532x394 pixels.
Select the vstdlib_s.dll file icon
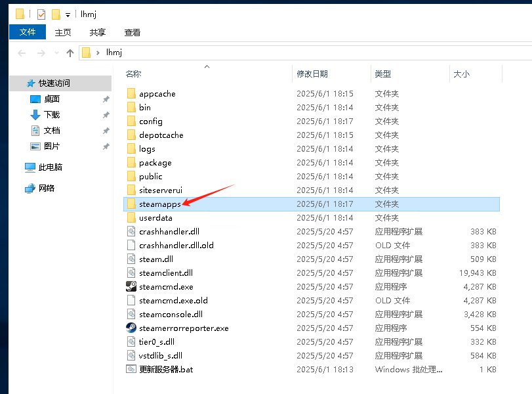131,356
